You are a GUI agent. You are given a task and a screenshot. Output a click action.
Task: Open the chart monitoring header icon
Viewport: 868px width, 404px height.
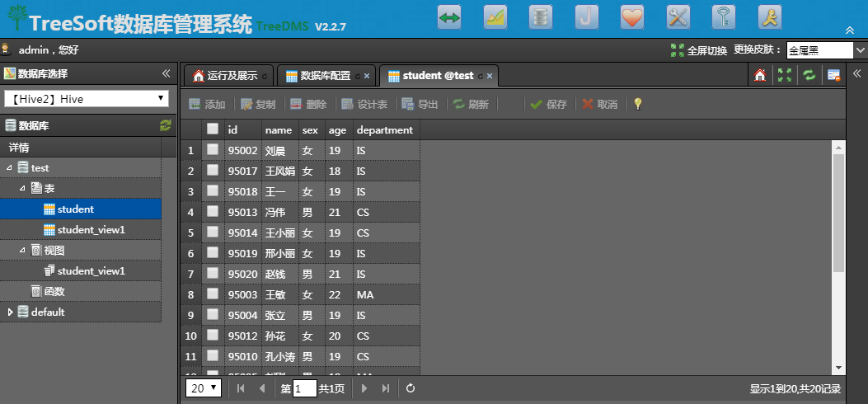pyautogui.click(x=495, y=17)
